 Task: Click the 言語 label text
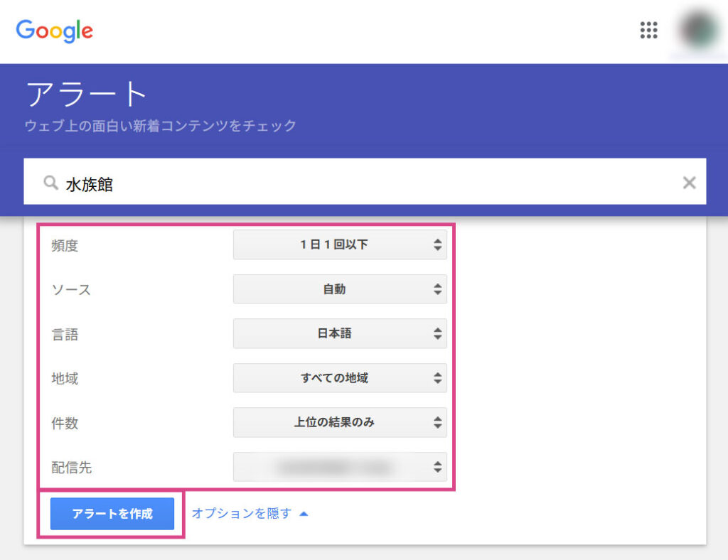point(65,334)
